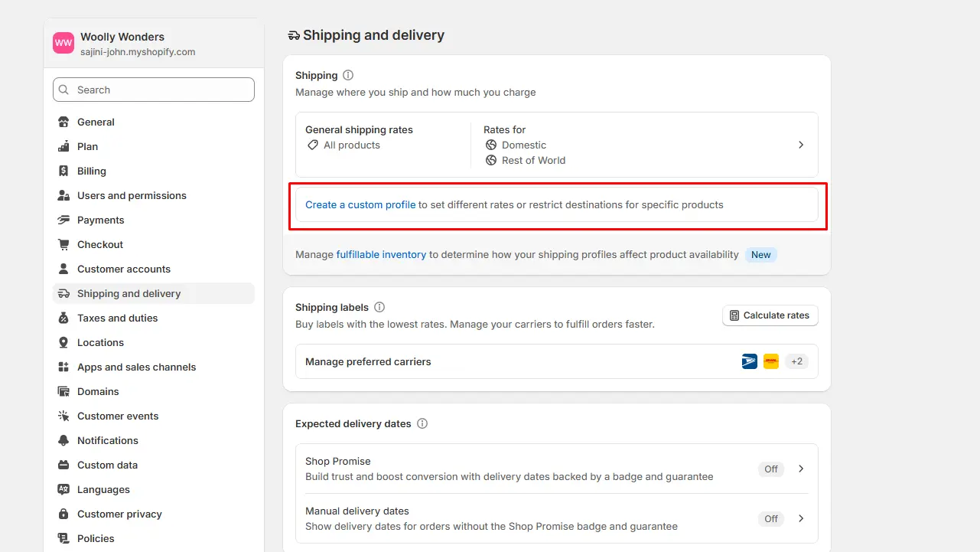
Task: Toggle the Shop Promise Off badge
Action: 771,469
